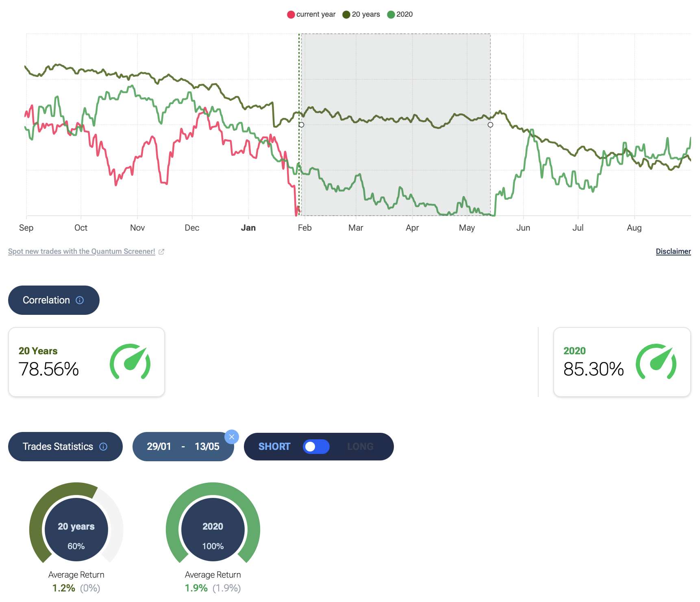Click the Correlation button
700x602 pixels.
[46, 300]
